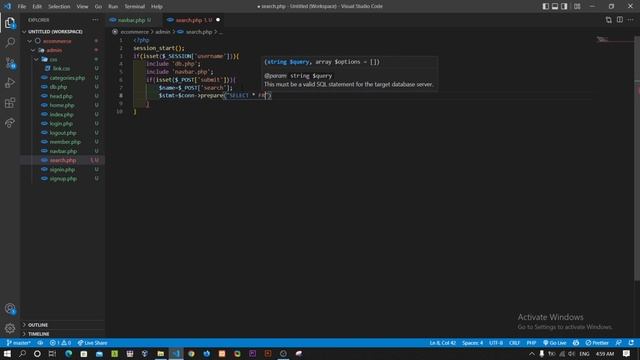Open member.php in the explorer
The width and height of the screenshot is (640, 360).
tap(65, 142)
